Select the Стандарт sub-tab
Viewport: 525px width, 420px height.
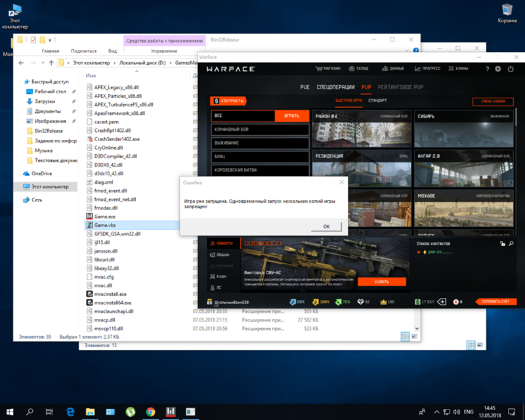click(377, 100)
